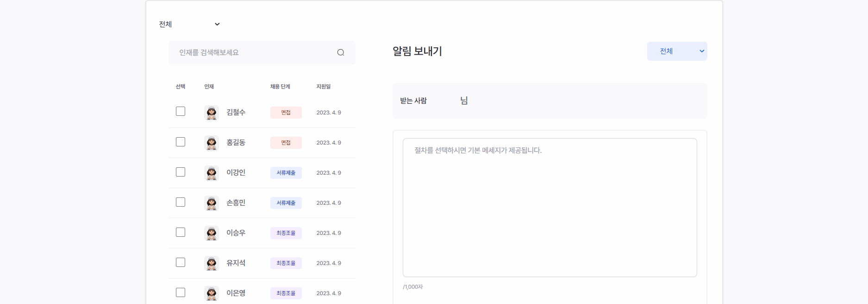Click the message text area
The height and width of the screenshot is (304, 868).
pyautogui.click(x=550, y=208)
